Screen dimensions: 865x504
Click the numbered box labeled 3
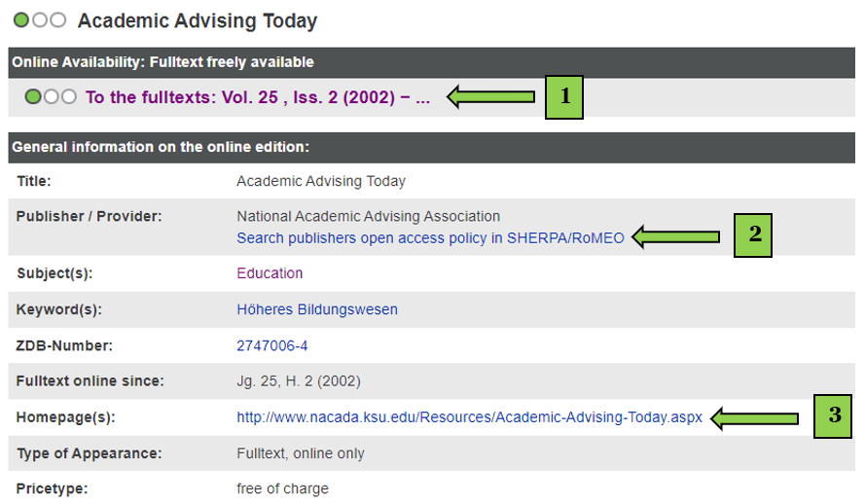tap(833, 416)
